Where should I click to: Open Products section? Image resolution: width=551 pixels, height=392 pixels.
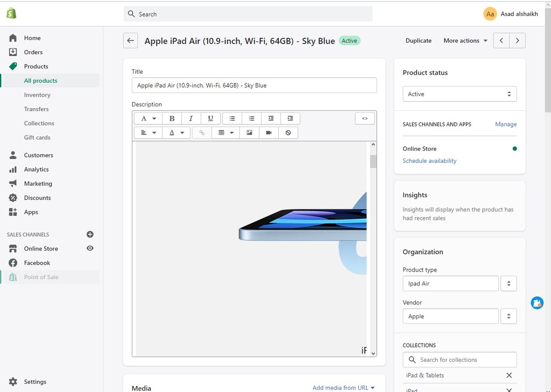(36, 66)
